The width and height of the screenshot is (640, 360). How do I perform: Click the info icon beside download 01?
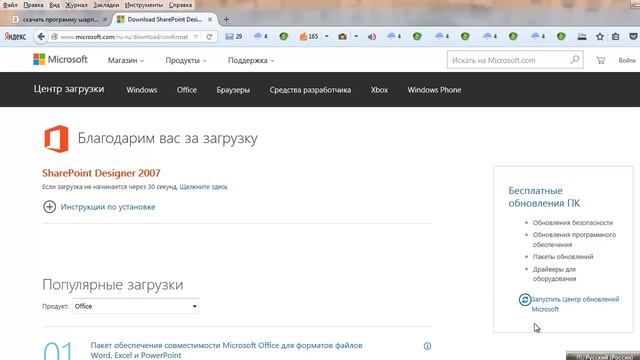click(427, 346)
